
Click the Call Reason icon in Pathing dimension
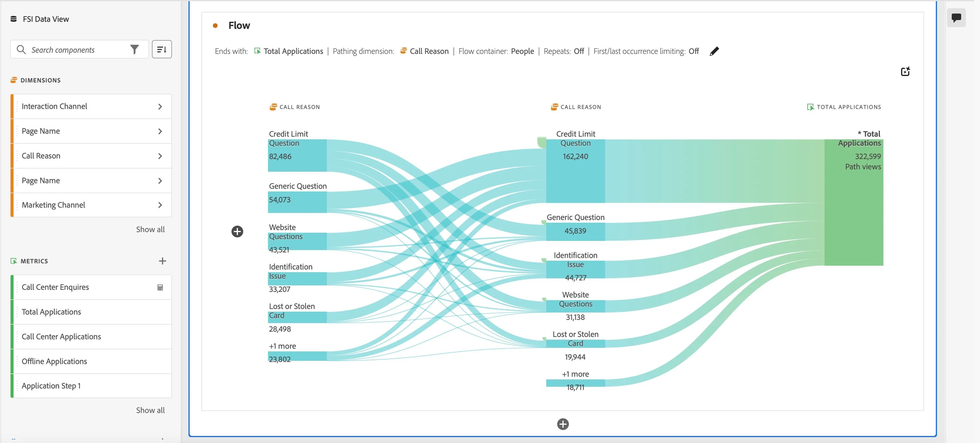click(x=404, y=51)
